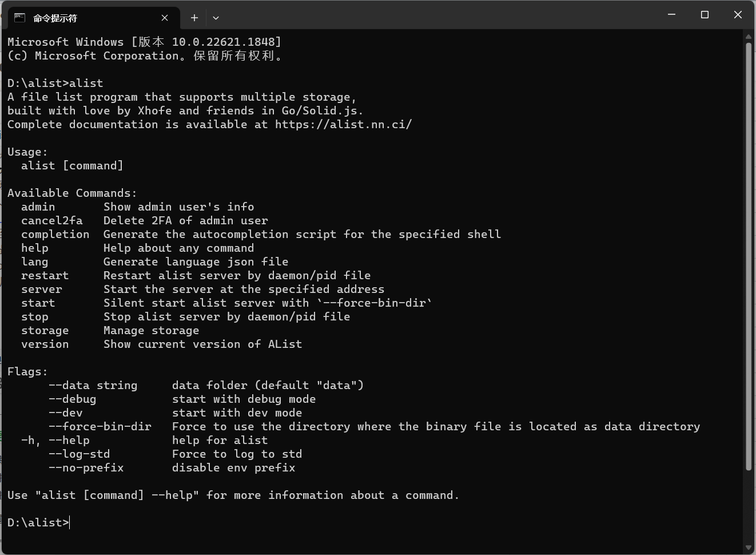The image size is (756, 555).
Task: Click the '--debug' flag text
Action: point(72,399)
